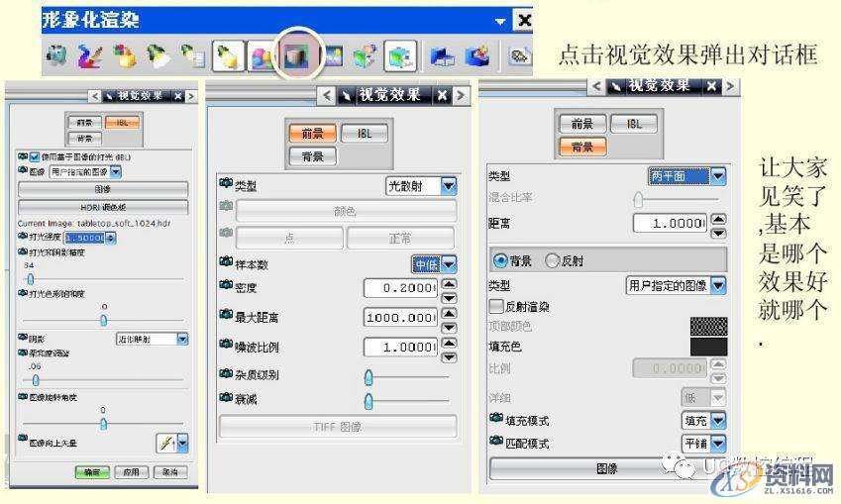
Task: Click the 杂质级别 slider handle
Action: [368, 377]
